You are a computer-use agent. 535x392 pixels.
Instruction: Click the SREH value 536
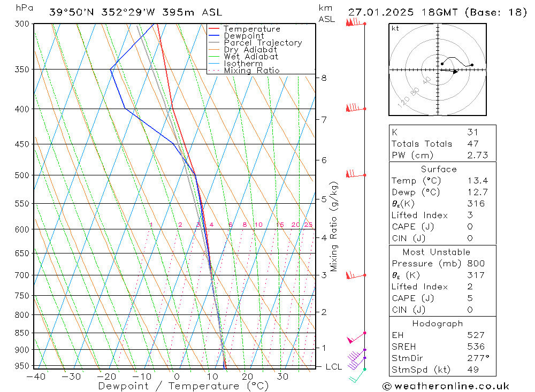coord(476,347)
